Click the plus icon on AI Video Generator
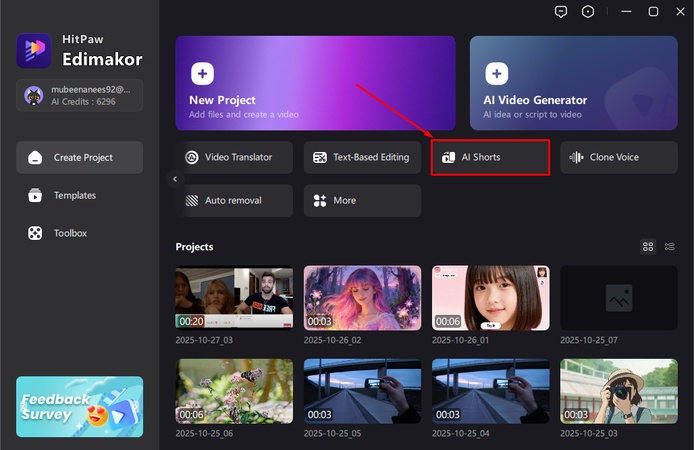Viewport: 694px width, 450px height. pos(497,74)
